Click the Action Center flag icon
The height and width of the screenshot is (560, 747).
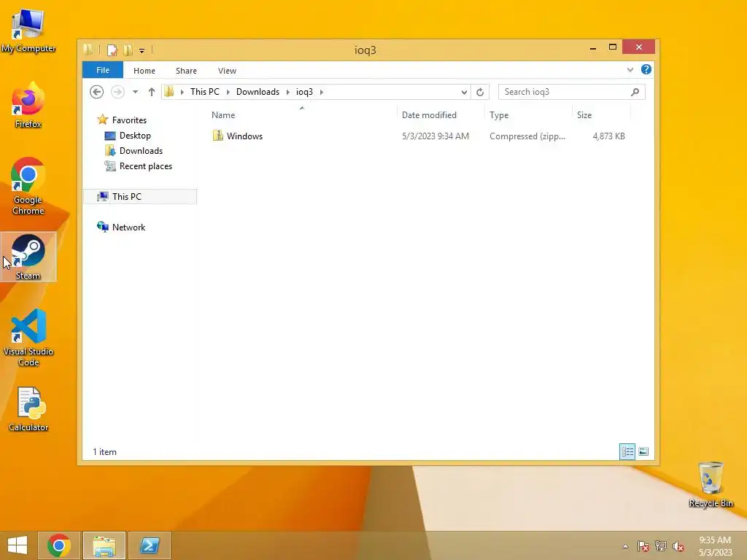pyautogui.click(x=643, y=546)
